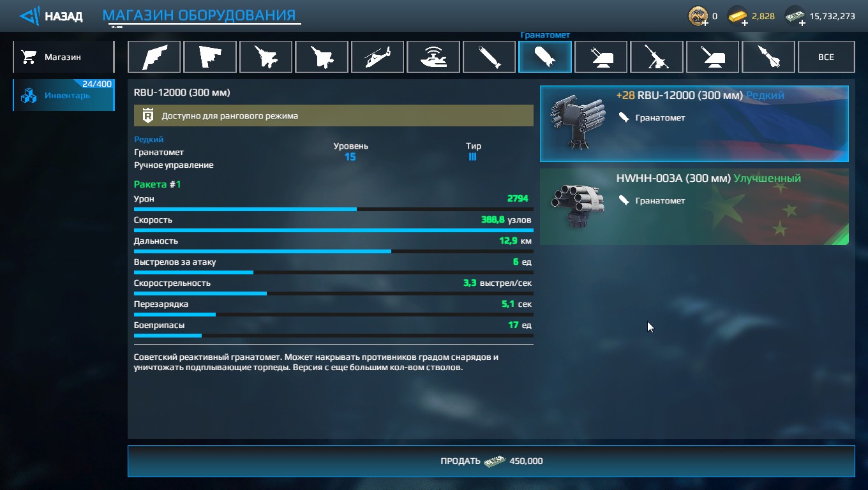The width and height of the screenshot is (868, 490).
Task: Select the radar boat category icon
Action: pyautogui.click(x=433, y=57)
